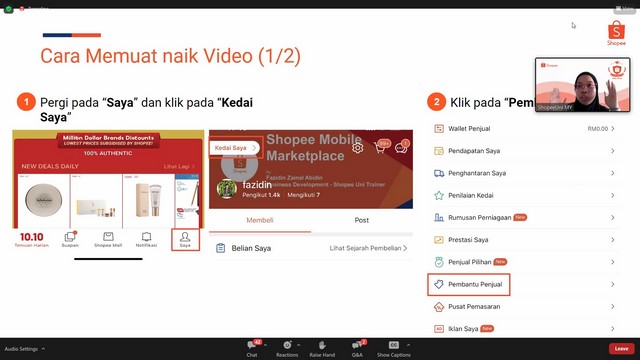640x360 pixels.
Task: Click the Shopee logo in the slide corner
Action: pyautogui.click(x=616, y=33)
